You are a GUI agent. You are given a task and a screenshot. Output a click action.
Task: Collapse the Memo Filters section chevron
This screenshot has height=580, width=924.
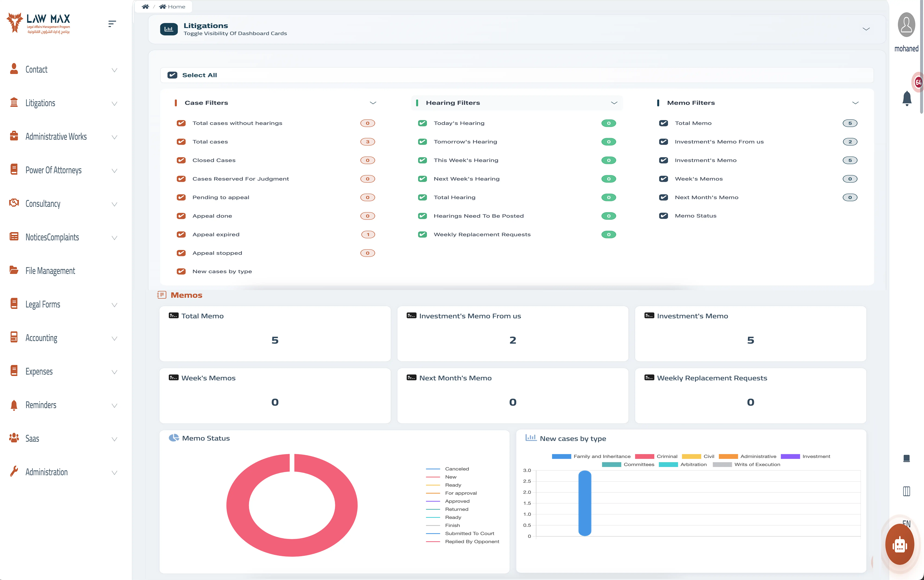tap(855, 103)
